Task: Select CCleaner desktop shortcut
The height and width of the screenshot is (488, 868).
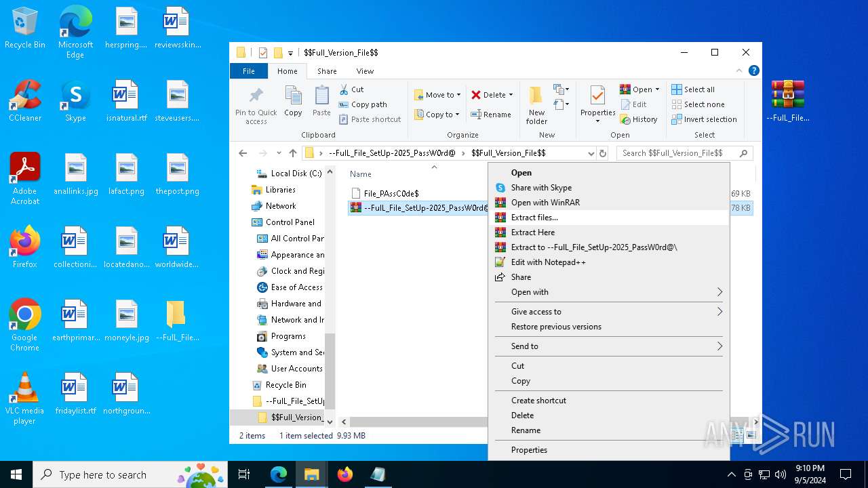Action: (x=25, y=102)
